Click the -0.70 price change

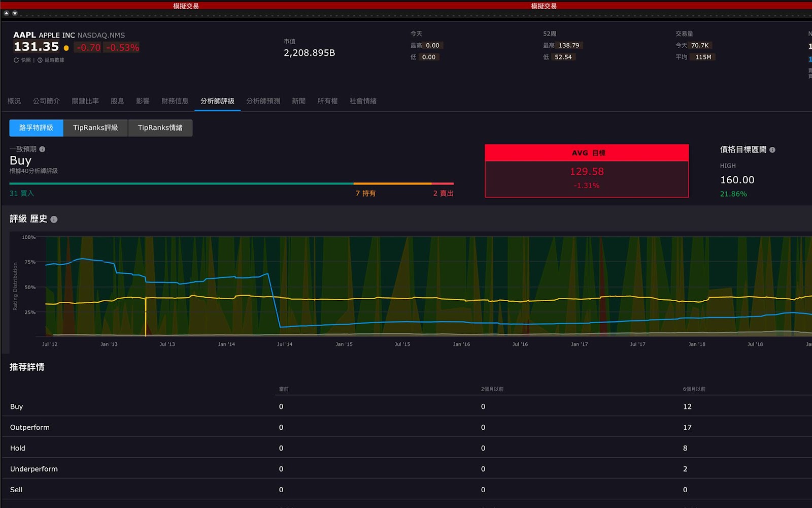(x=89, y=48)
